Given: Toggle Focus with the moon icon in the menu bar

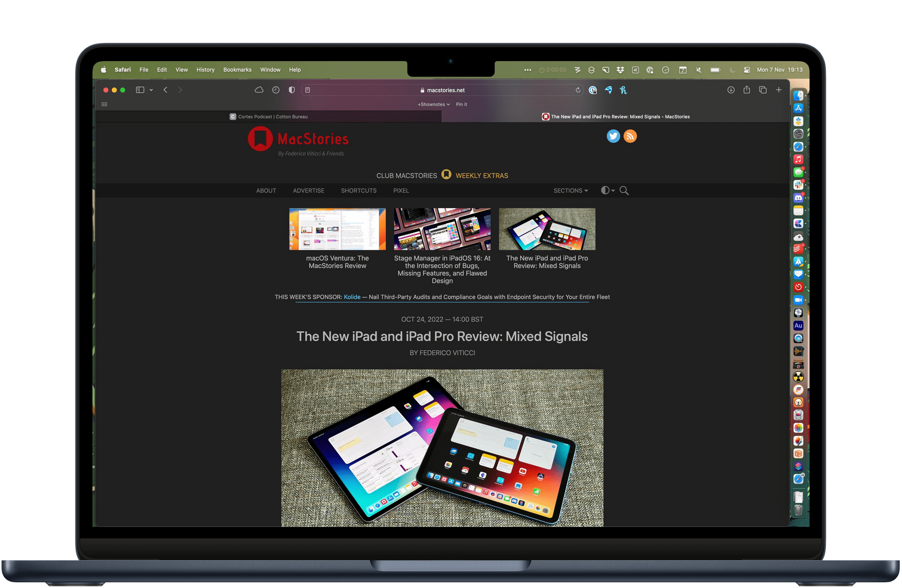Looking at the screenshot, I should tap(732, 70).
